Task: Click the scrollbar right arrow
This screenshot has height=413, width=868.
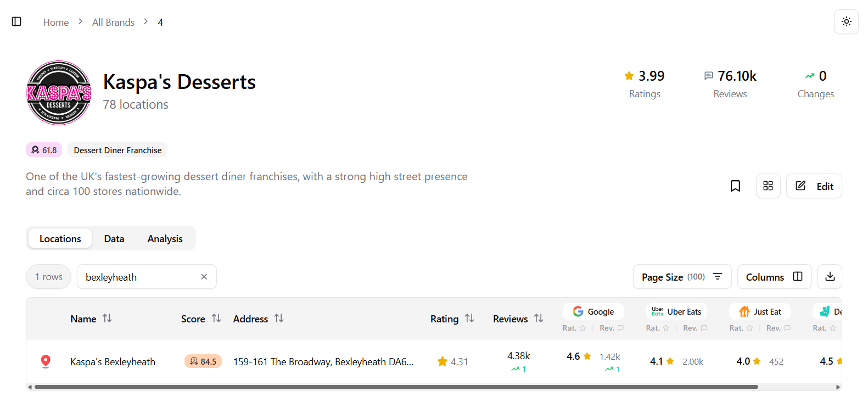Action: [x=838, y=387]
